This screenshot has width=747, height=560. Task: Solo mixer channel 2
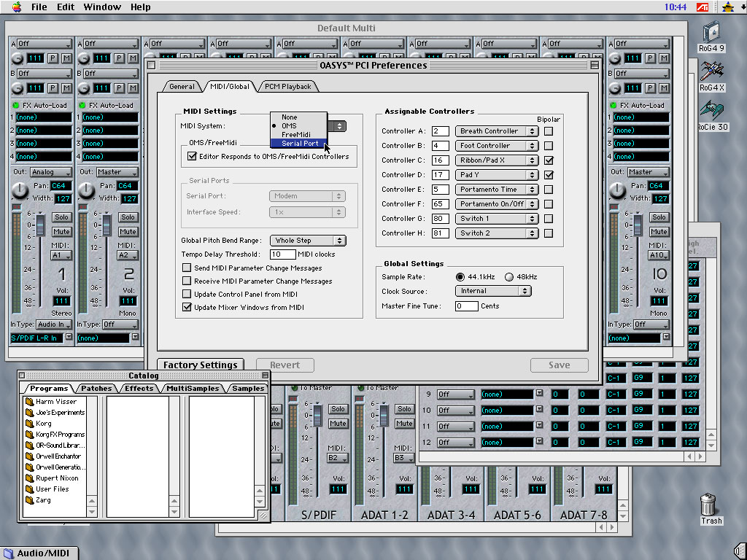pyautogui.click(x=128, y=217)
